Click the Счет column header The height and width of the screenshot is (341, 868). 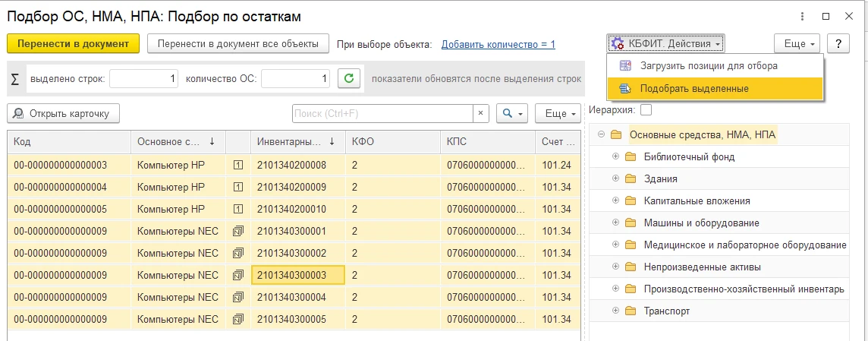click(558, 142)
